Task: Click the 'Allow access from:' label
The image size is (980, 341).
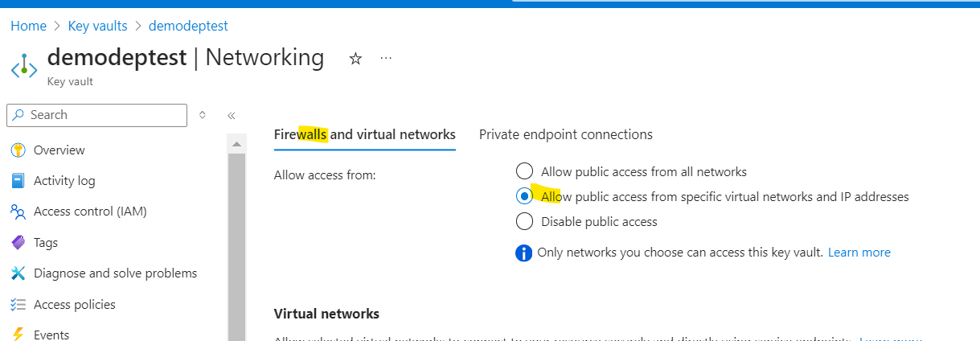Action: (325, 175)
